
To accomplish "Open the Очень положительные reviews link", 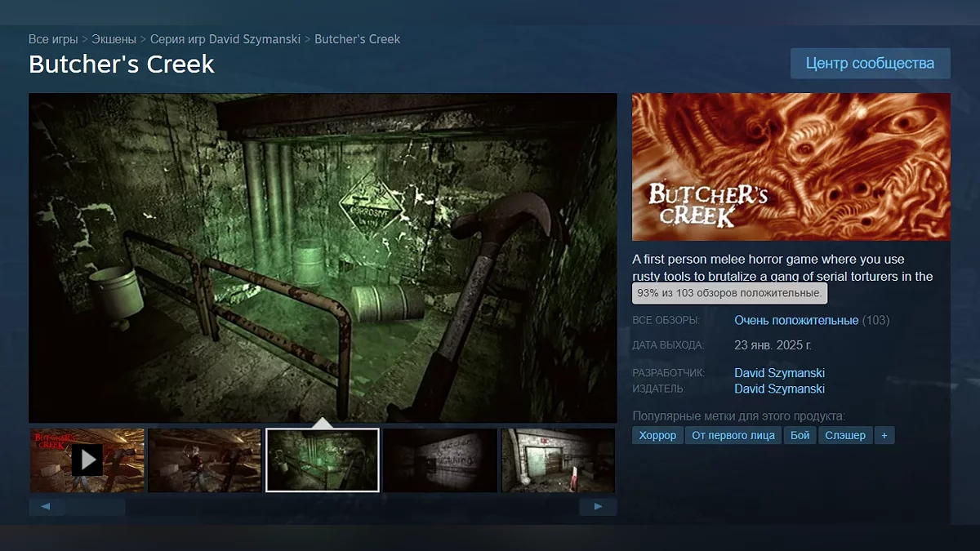I will click(x=795, y=320).
